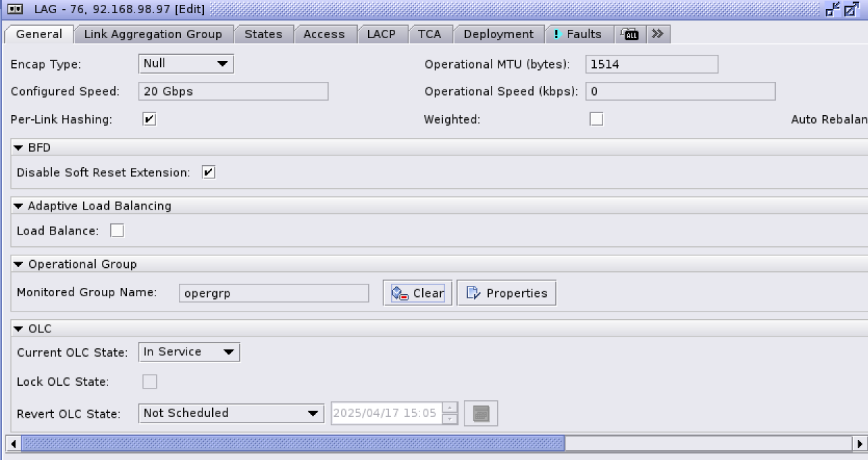Screen dimensions: 868x460
Task: Enable the Load Balance checkbox
Action: 117,230
